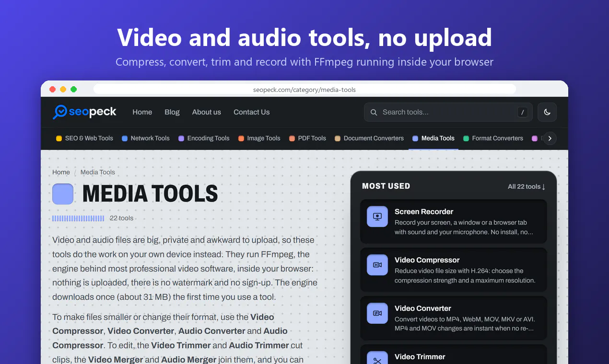Viewport: 609px width, 364px height.
Task: Open the Video Compressor tool icon
Action: click(x=377, y=265)
